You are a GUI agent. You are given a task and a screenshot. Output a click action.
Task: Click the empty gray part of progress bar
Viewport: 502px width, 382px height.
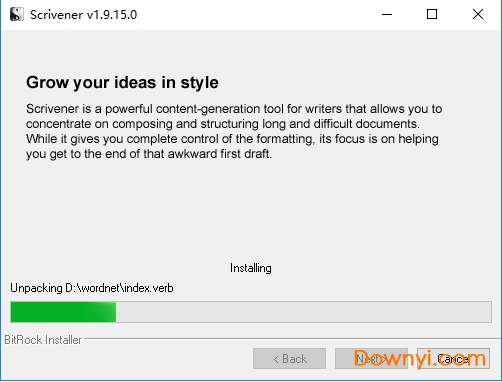[x=304, y=312]
